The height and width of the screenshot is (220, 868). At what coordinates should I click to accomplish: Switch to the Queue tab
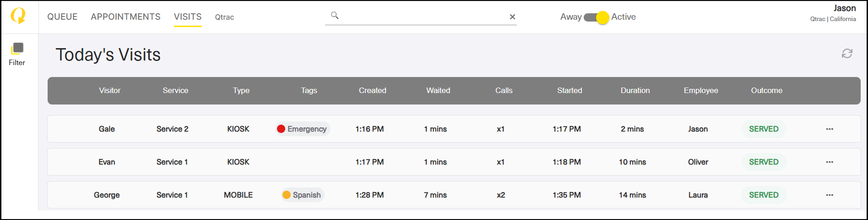(62, 17)
